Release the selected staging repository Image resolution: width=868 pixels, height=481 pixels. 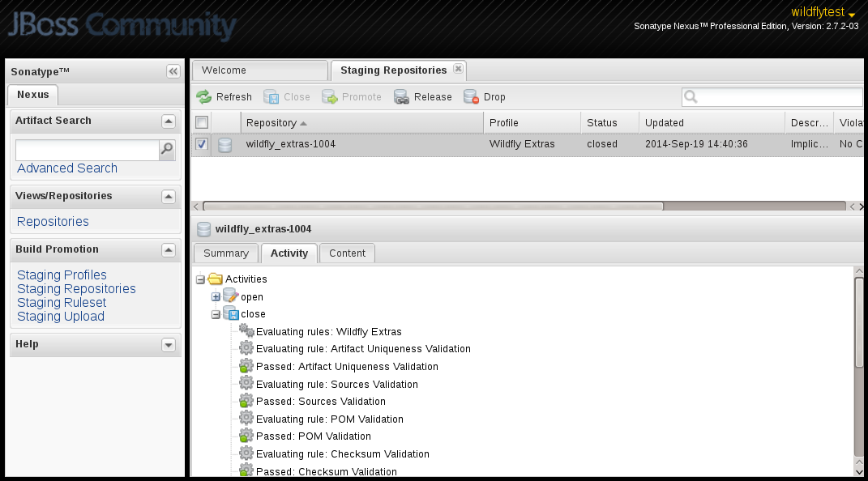pos(423,97)
